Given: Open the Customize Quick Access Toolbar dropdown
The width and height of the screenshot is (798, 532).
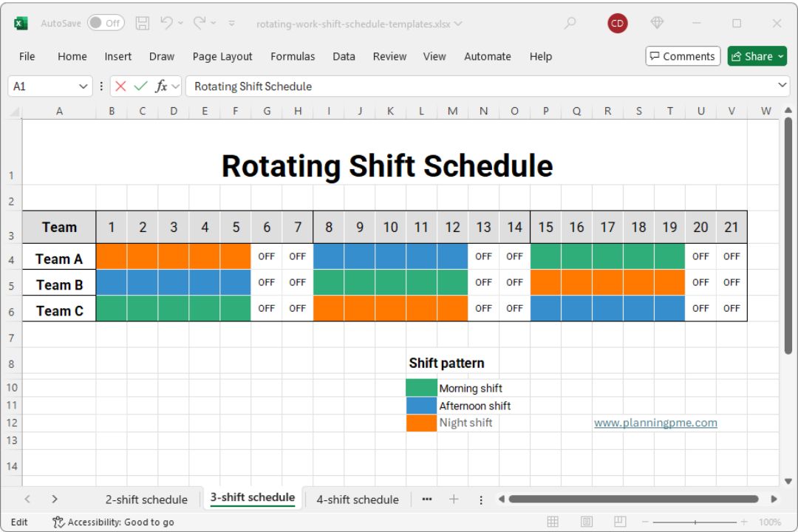Looking at the screenshot, I should click(231, 24).
